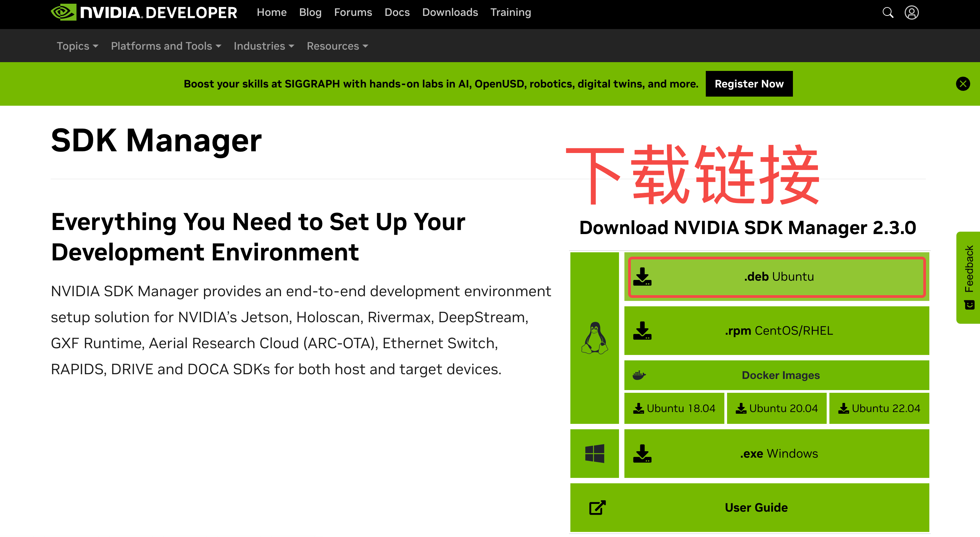This screenshot has width=980, height=537.
Task: Download the Ubuntu 18.04 Docker image
Action: click(x=674, y=408)
